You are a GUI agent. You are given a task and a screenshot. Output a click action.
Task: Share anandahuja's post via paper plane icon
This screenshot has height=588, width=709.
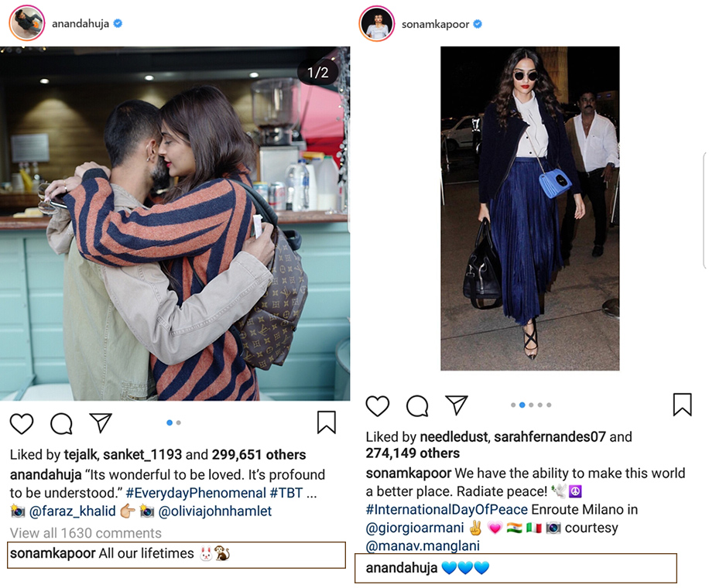click(101, 422)
